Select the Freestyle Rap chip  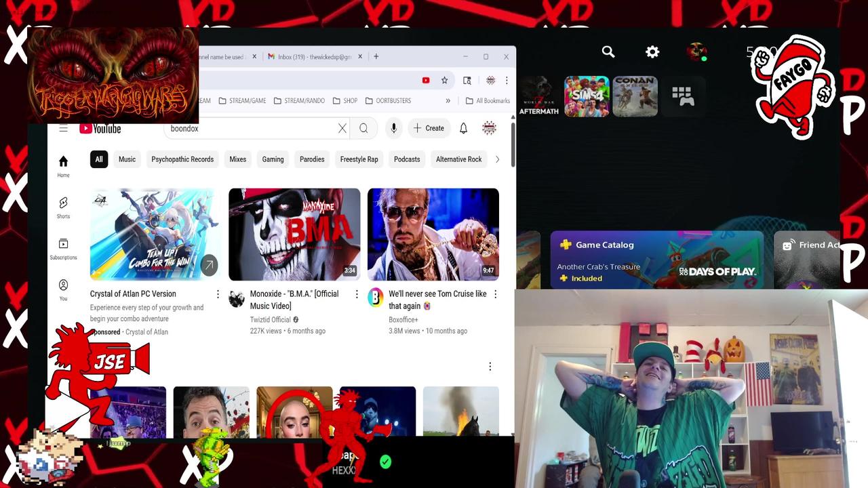pos(359,159)
